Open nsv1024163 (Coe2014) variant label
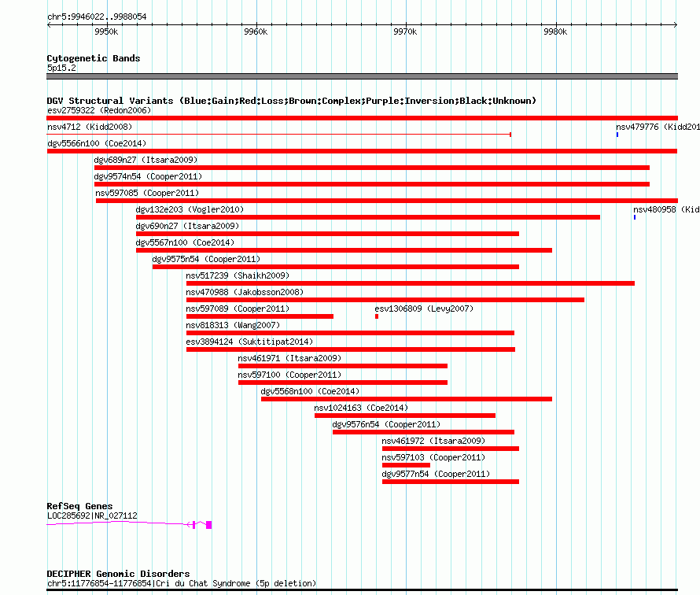Screen dimensions: 700x595 (x=361, y=408)
